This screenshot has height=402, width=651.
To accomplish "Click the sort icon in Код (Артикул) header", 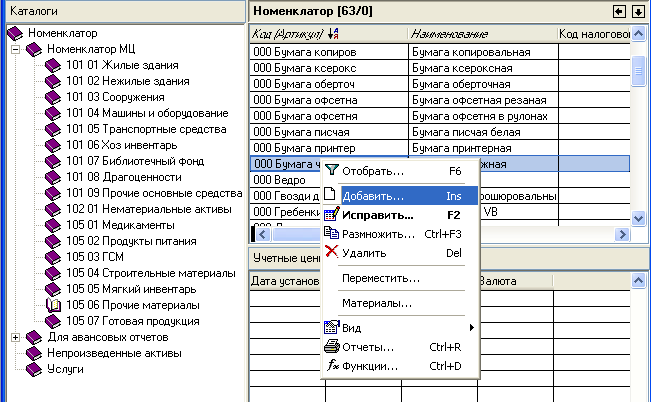I will 333,34.
